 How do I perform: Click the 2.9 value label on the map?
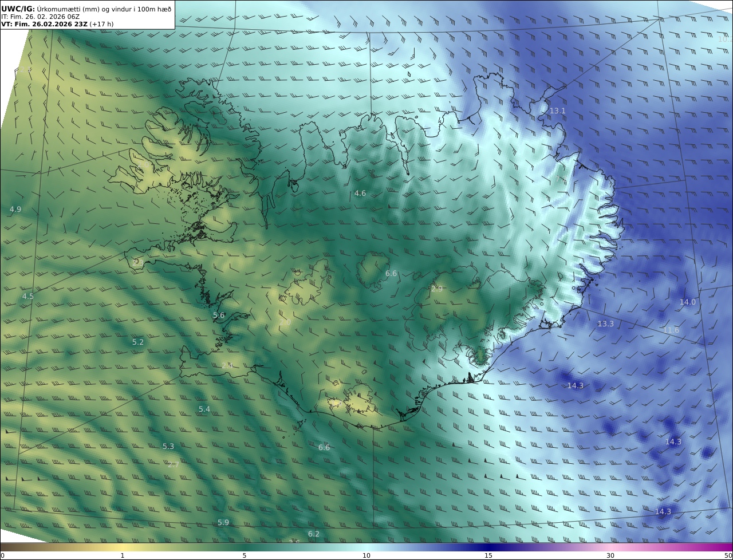coord(436,289)
